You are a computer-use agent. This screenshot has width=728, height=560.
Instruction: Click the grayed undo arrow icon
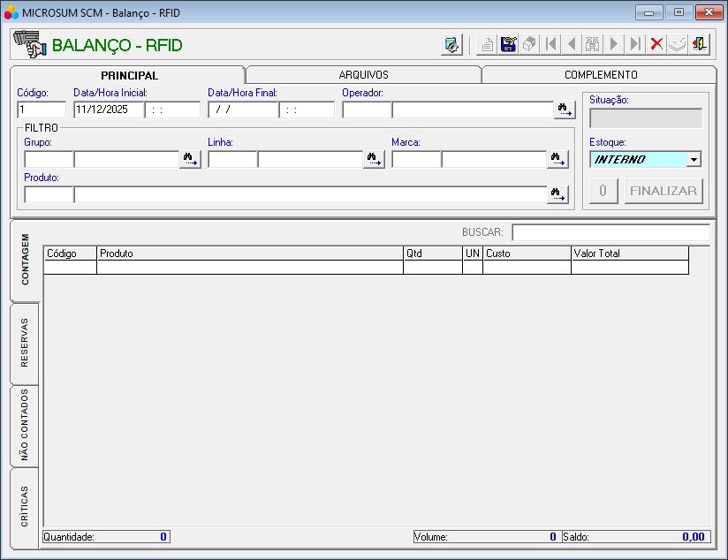[678, 44]
